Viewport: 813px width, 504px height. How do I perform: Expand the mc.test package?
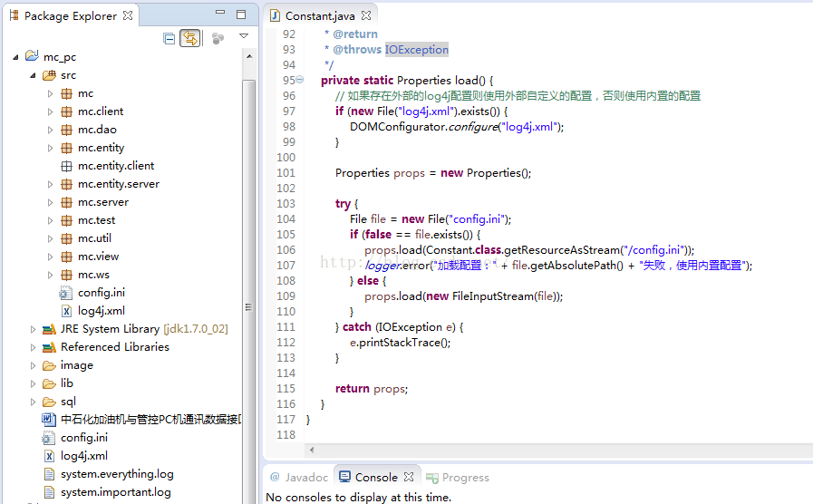tap(50, 221)
